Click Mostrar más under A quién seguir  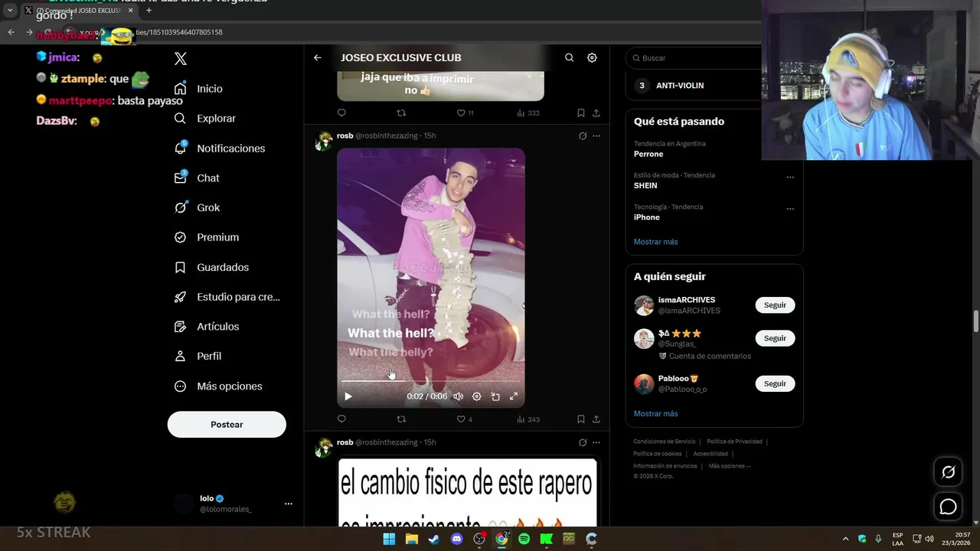coord(655,414)
